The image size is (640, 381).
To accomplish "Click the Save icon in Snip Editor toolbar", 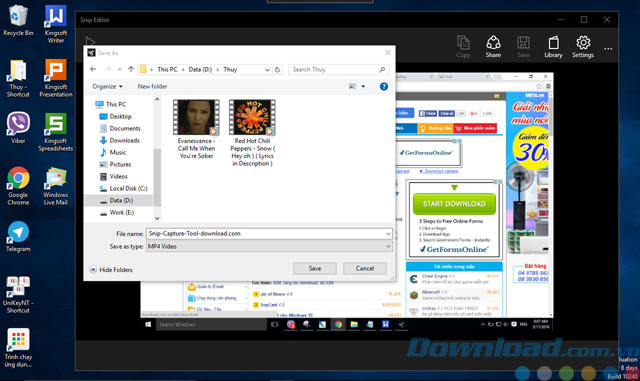I will [523, 47].
